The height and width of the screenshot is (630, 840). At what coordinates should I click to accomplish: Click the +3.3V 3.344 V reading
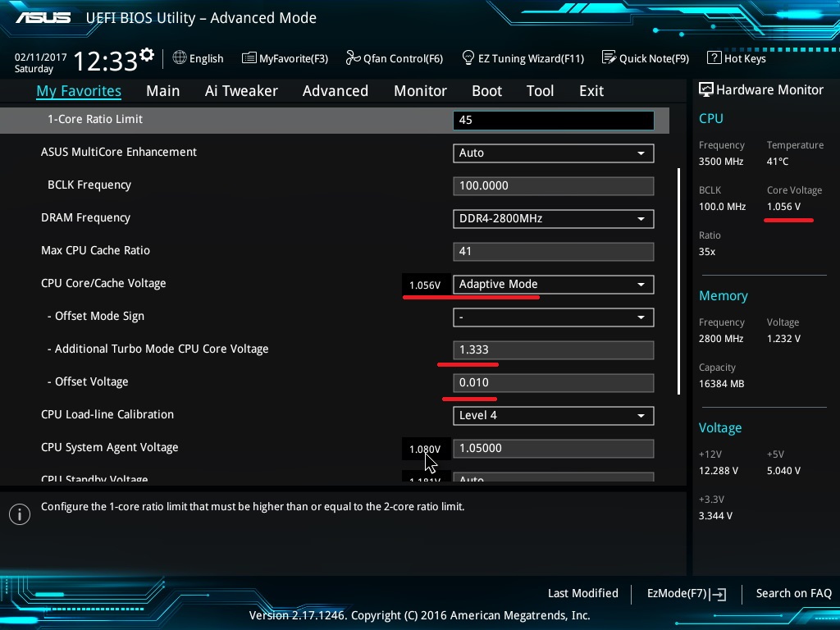coord(715,516)
